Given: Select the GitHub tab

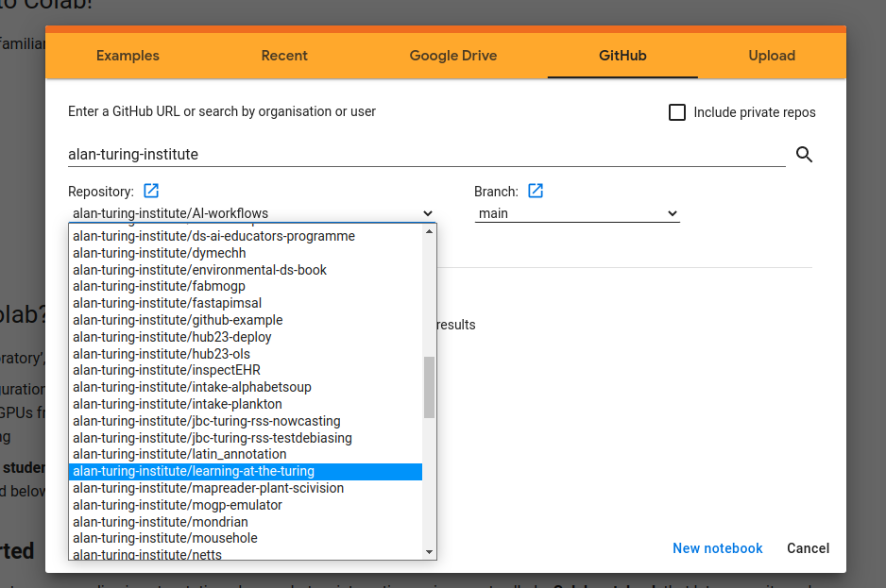Looking at the screenshot, I should coord(622,56).
